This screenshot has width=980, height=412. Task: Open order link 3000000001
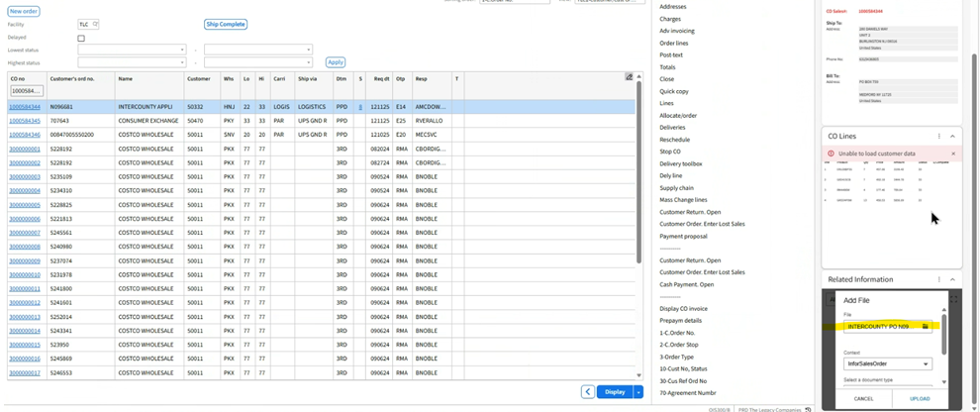click(25, 149)
